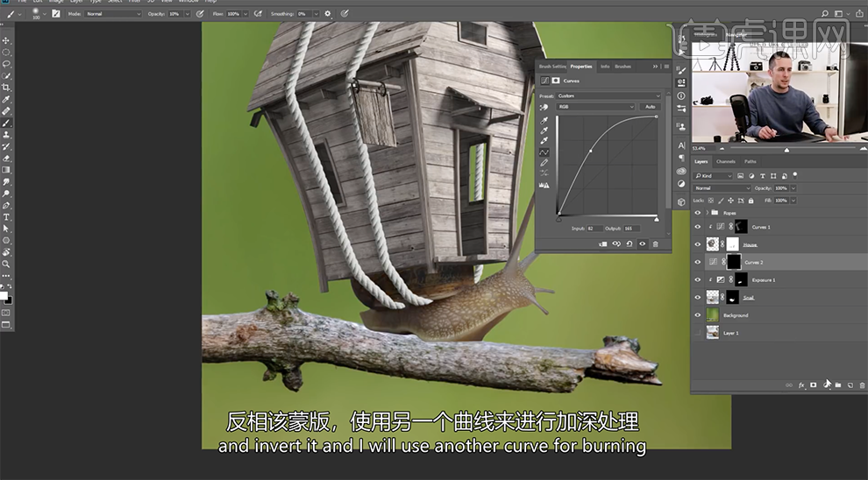Select the Zoom tool
Screen dimensions: 868x480
tap(6, 264)
